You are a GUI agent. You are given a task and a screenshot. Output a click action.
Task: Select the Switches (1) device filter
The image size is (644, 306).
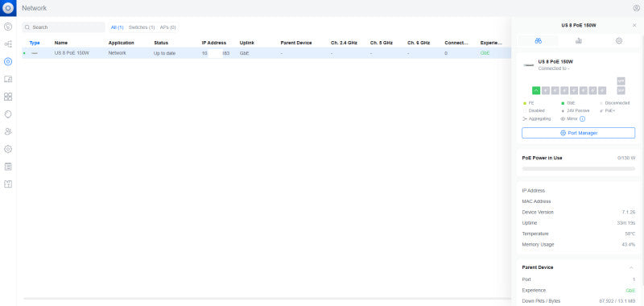pos(142,27)
